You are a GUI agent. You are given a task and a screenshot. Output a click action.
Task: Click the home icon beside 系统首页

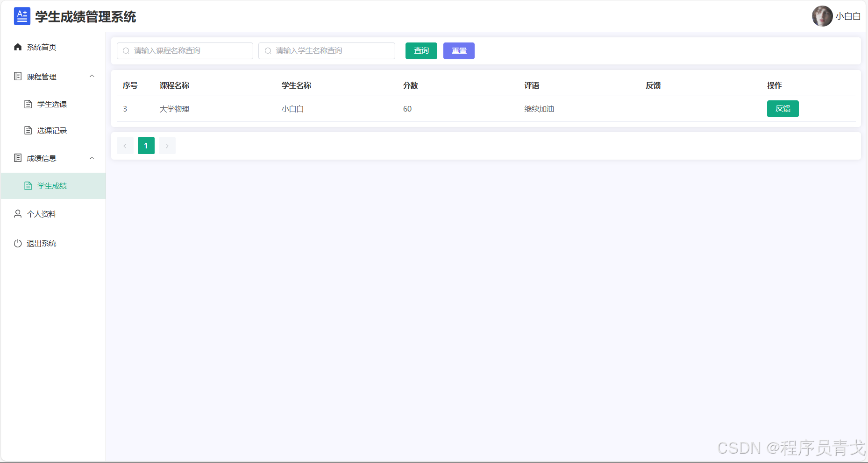tap(18, 47)
